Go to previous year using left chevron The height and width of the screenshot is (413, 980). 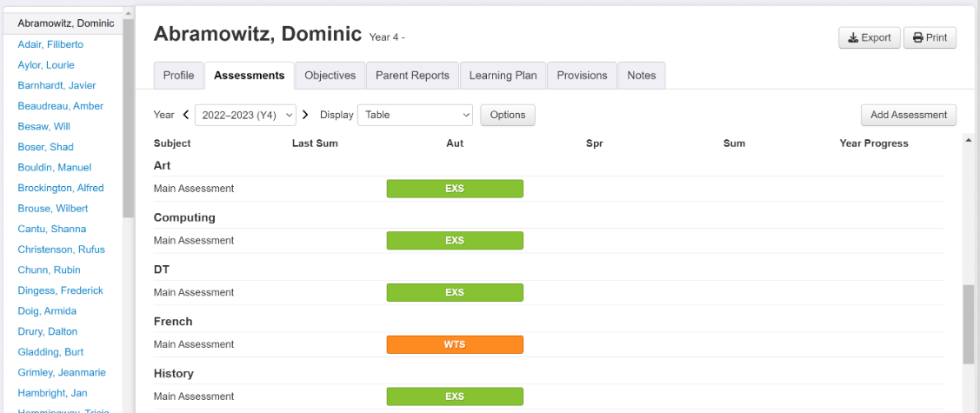point(185,115)
